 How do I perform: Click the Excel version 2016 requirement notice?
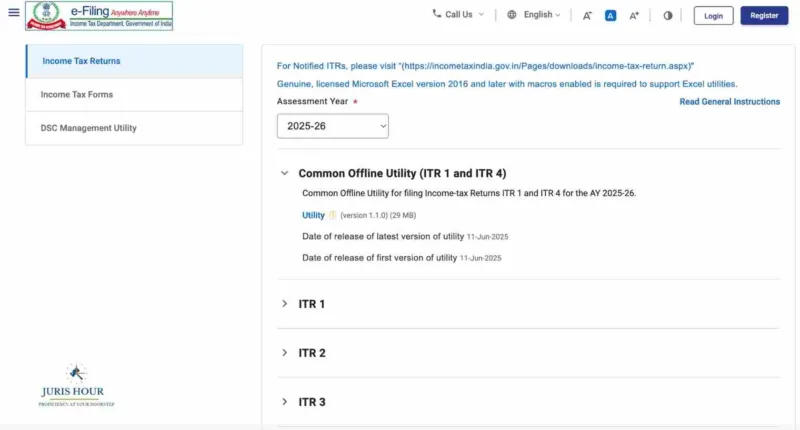coord(507,84)
